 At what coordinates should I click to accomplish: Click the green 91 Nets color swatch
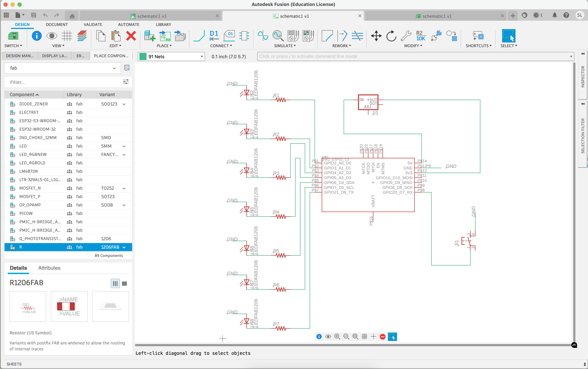point(143,56)
